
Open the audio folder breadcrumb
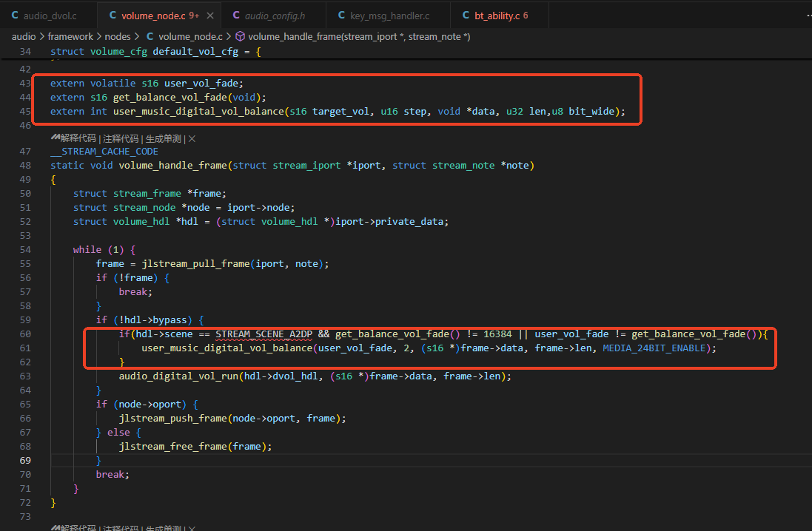point(24,37)
